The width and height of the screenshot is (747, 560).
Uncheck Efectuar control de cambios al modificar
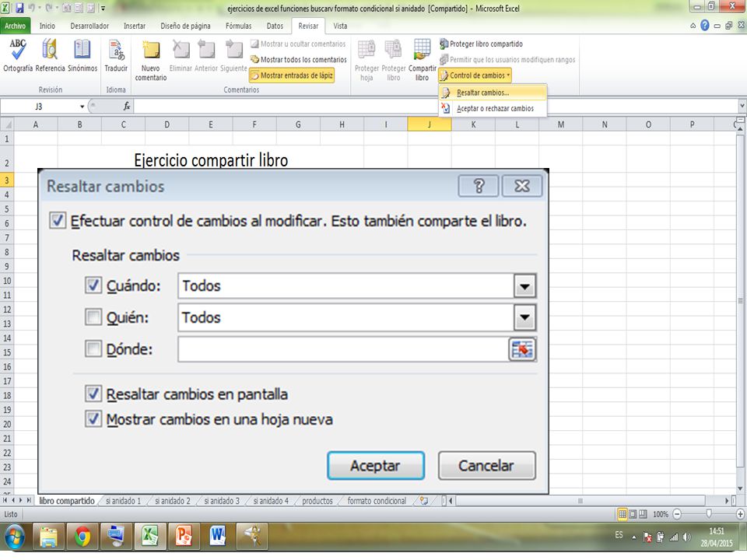coord(58,221)
